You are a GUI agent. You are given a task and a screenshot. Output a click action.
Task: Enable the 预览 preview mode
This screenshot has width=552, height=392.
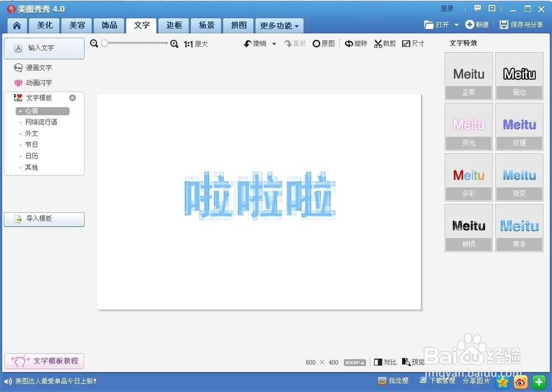[414, 362]
